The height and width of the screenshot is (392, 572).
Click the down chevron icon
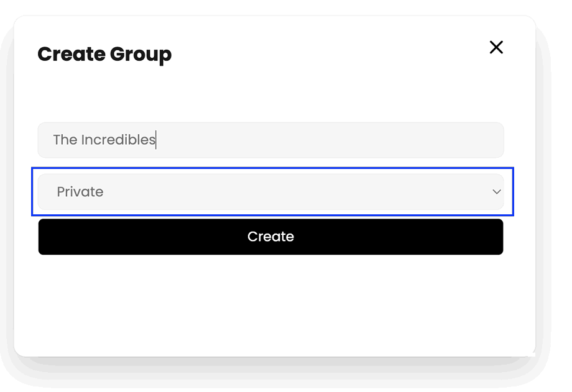496,192
